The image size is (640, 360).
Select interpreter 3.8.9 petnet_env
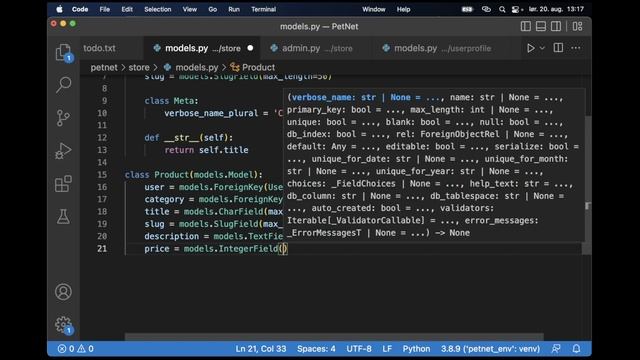coord(490,349)
